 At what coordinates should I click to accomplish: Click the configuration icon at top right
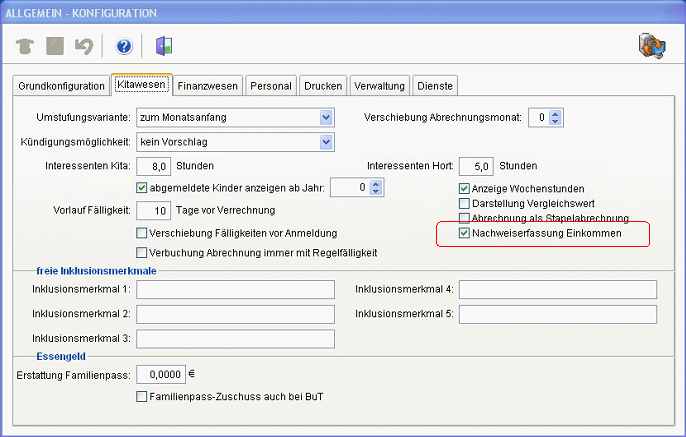653,45
